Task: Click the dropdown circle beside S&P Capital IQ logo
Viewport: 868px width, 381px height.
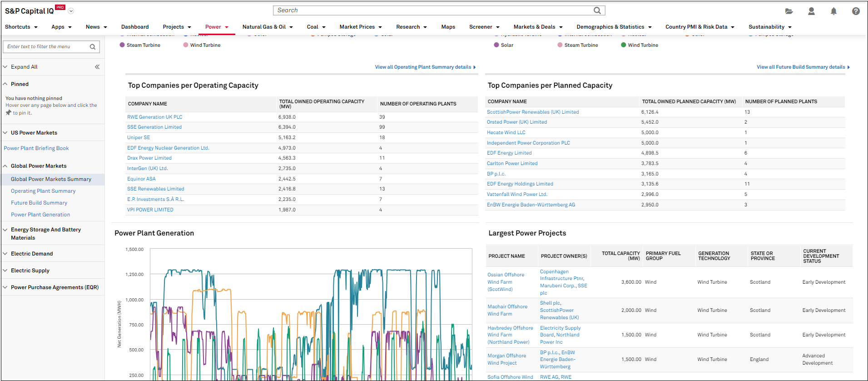Action: pos(71,11)
